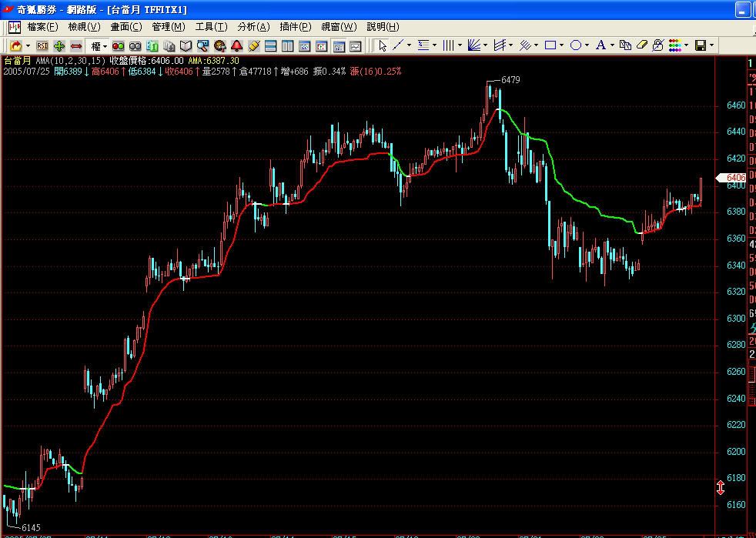Select the horizontal retracement lines tool
756x538 pixels.
coord(423,45)
